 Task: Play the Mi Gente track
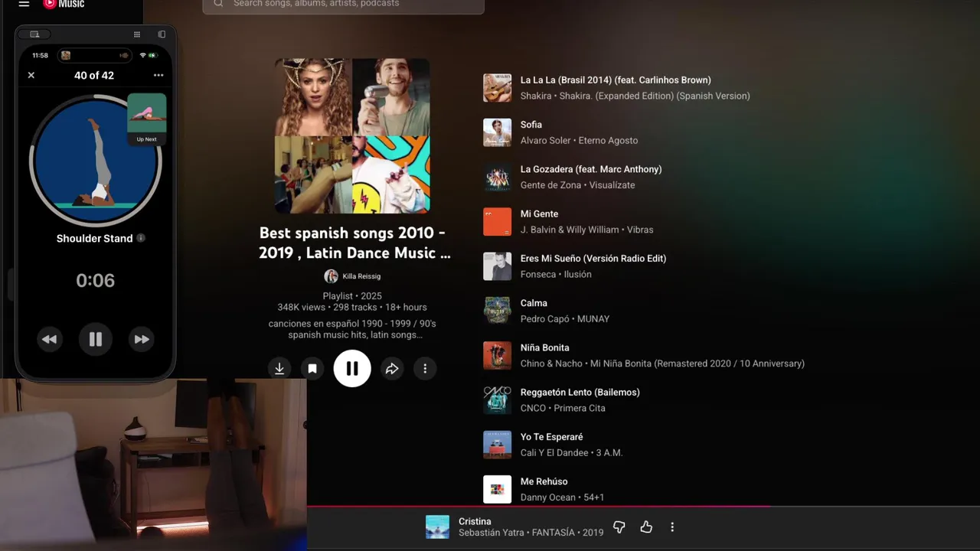point(539,214)
